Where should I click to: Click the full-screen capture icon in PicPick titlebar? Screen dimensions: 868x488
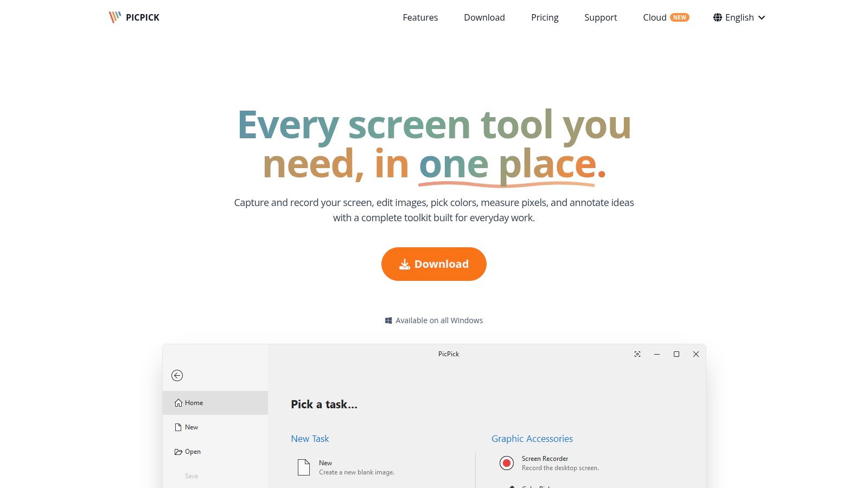[x=637, y=354]
